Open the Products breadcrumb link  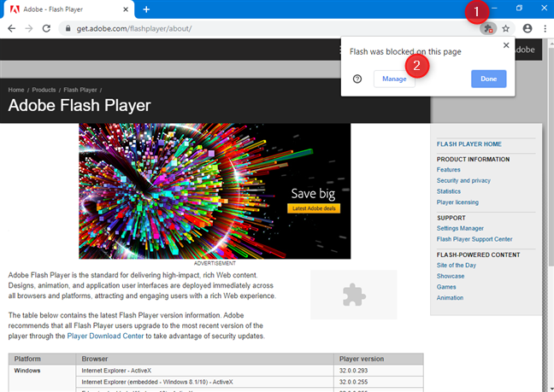pos(44,90)
